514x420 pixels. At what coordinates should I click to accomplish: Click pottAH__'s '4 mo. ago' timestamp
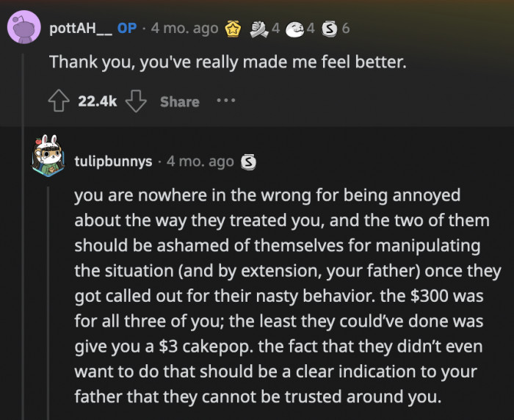point(184,29)
